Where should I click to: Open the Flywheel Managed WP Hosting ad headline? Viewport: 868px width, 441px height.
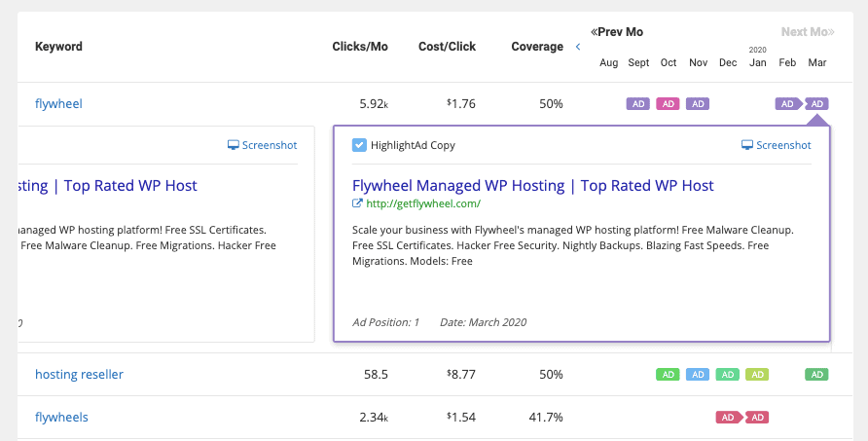[x=533, y=186]
